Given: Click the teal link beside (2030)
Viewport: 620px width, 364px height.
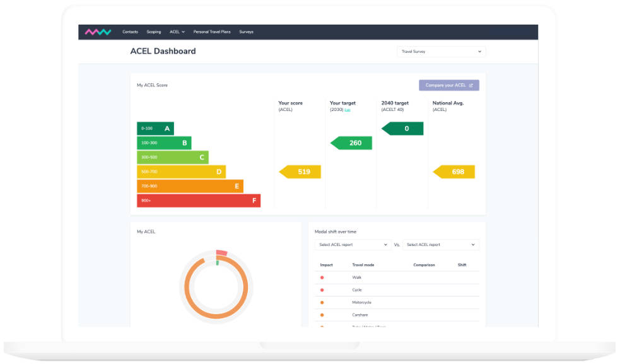Looking at the screenshot, I should 348,110.
